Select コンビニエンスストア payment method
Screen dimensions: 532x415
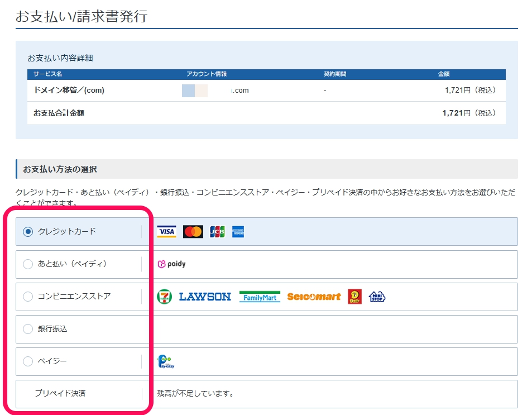27,297
